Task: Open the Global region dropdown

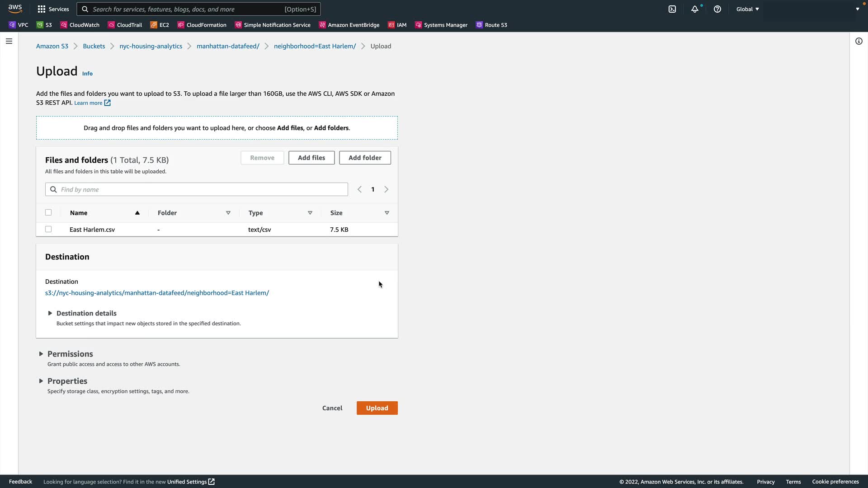Action: (x=747, y=9)
